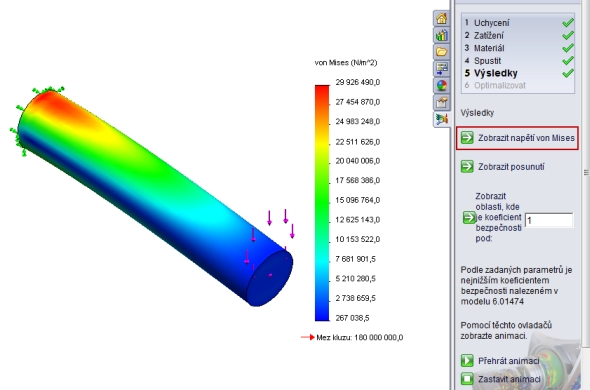Open the Custom Properties tab icon

point(441,102)
